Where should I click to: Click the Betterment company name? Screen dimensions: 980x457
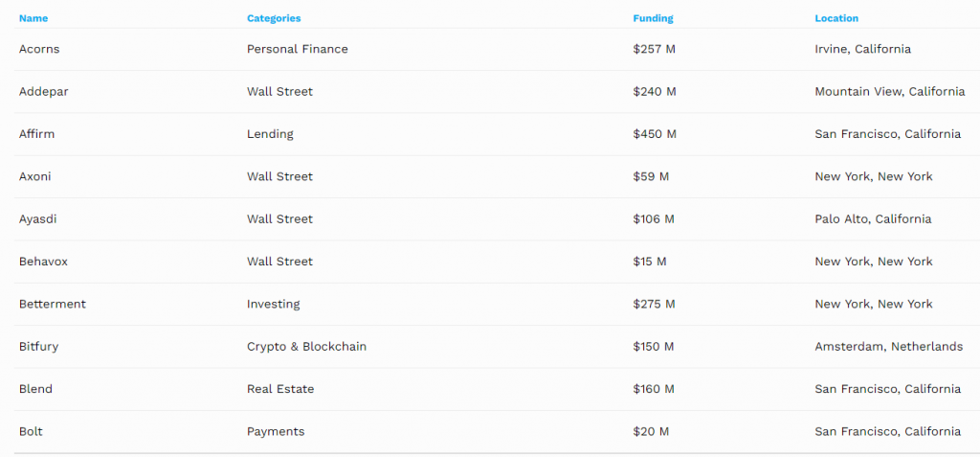tap(53, 304)
